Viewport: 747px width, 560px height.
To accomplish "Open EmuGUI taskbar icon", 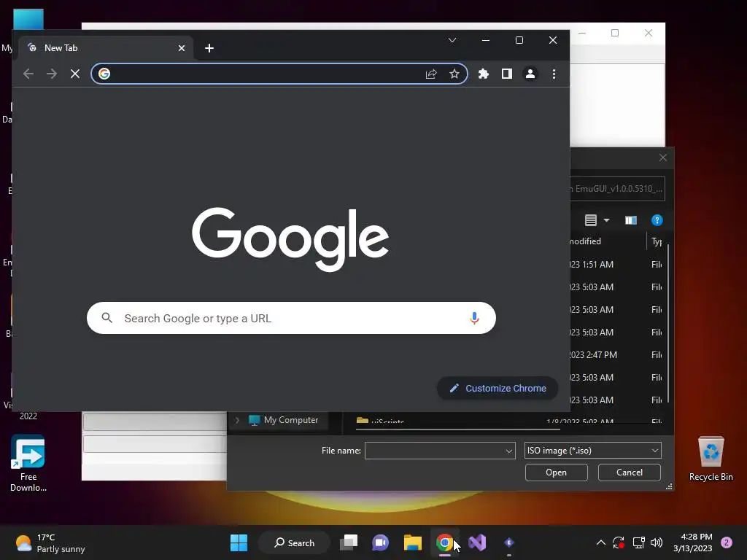I will [x=508, y=542].
